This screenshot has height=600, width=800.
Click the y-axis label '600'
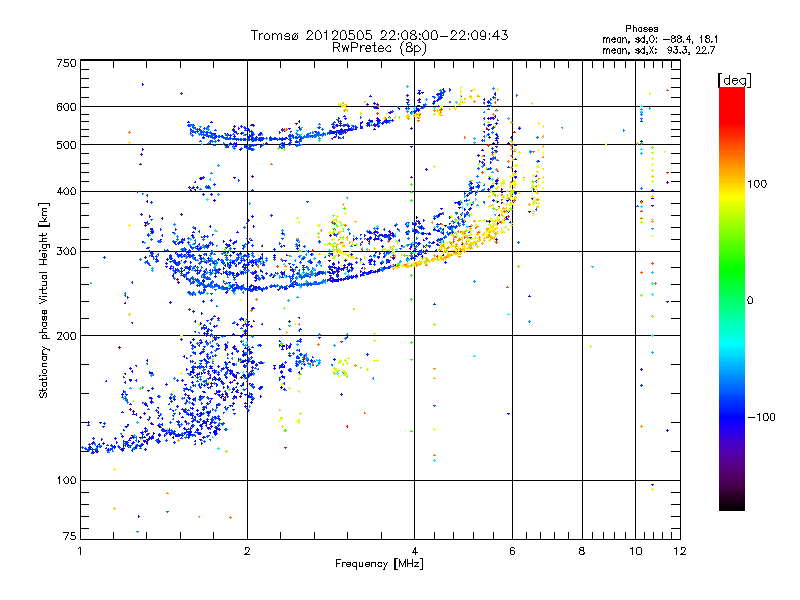click(67, 107)
